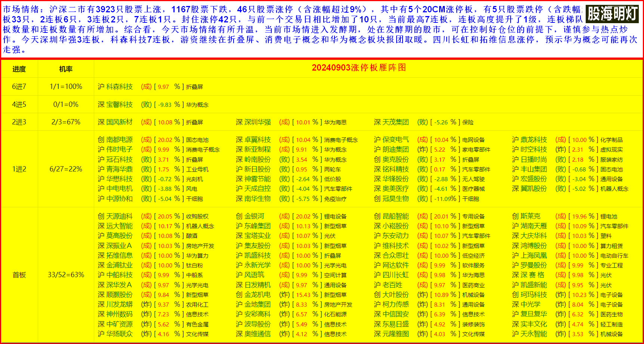Select stock 宝馨科技
644x344 pixels.
click(119, 105)
